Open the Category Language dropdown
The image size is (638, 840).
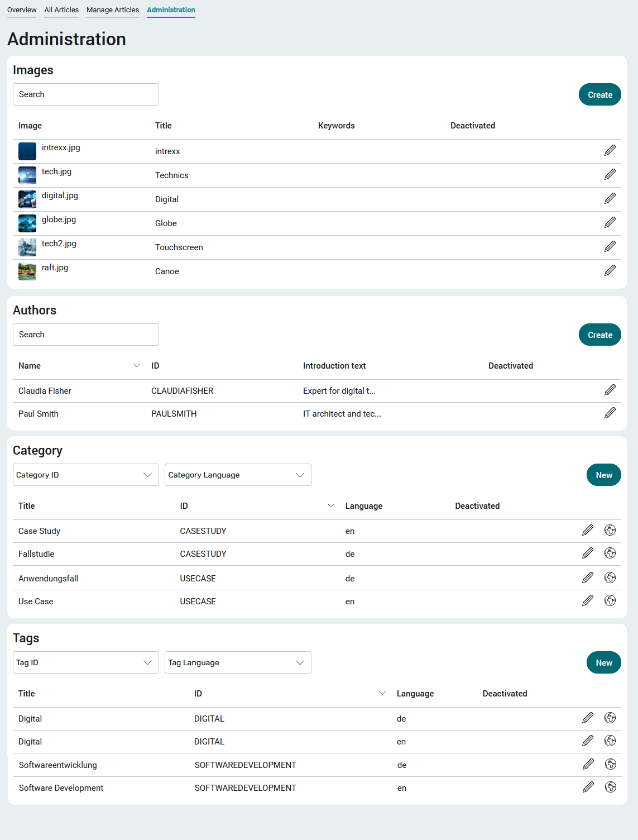238,475
